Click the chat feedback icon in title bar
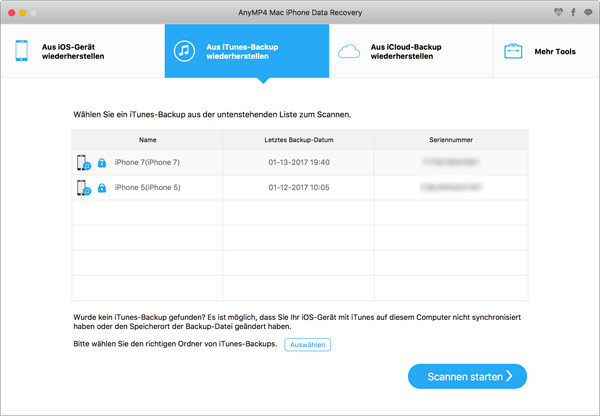 [588, 12]
